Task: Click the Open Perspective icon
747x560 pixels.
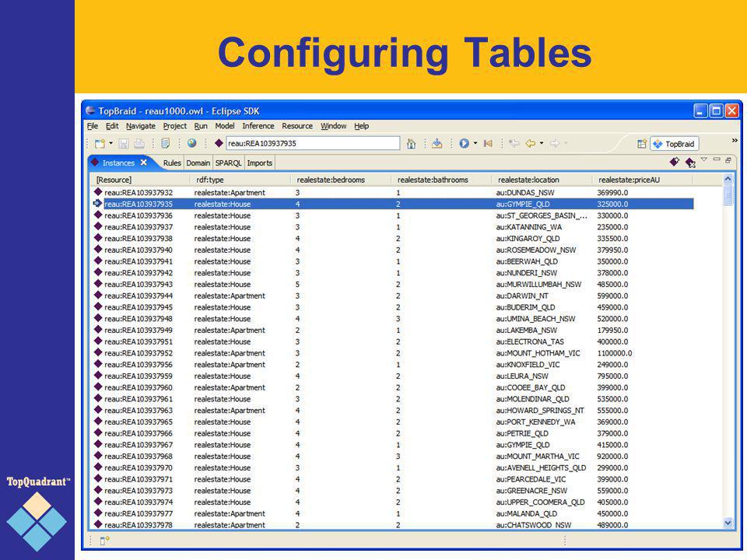Action: pos(642,144)
